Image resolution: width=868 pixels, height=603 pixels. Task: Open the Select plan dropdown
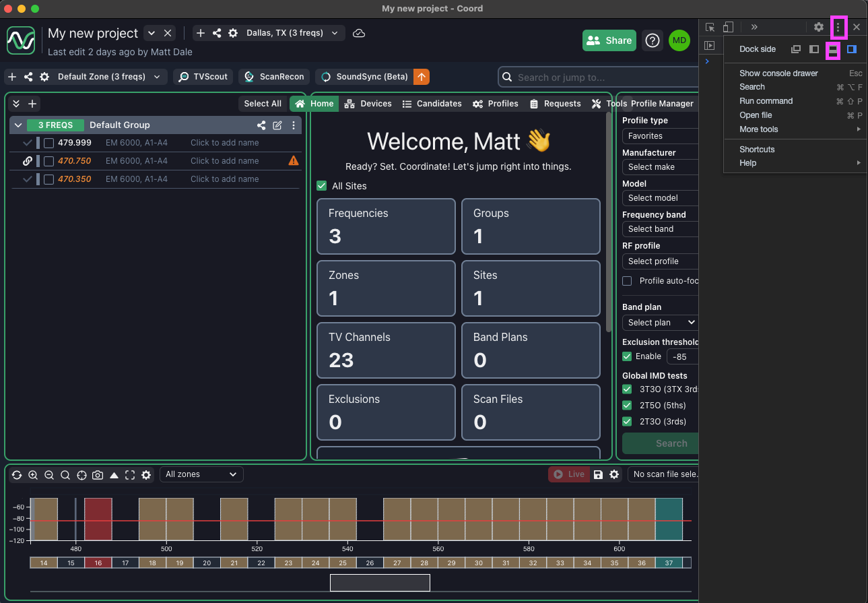click(660, 323)
